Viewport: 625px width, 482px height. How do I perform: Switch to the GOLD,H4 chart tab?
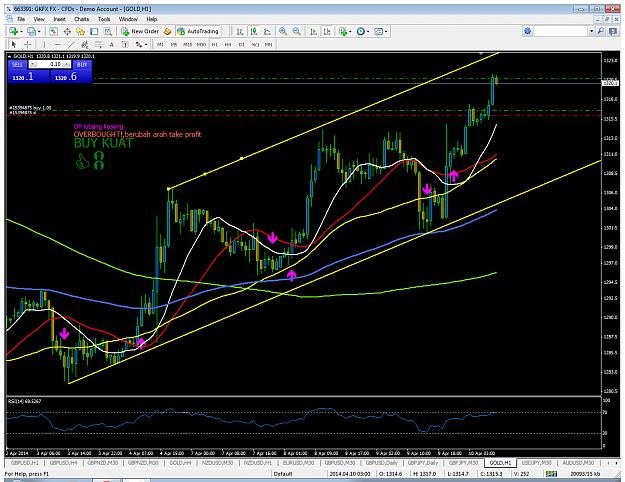point(181,463)
